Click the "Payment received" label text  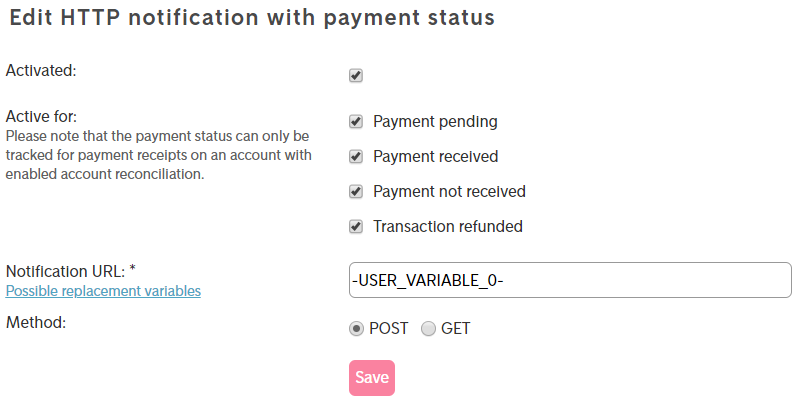(435, 157)
